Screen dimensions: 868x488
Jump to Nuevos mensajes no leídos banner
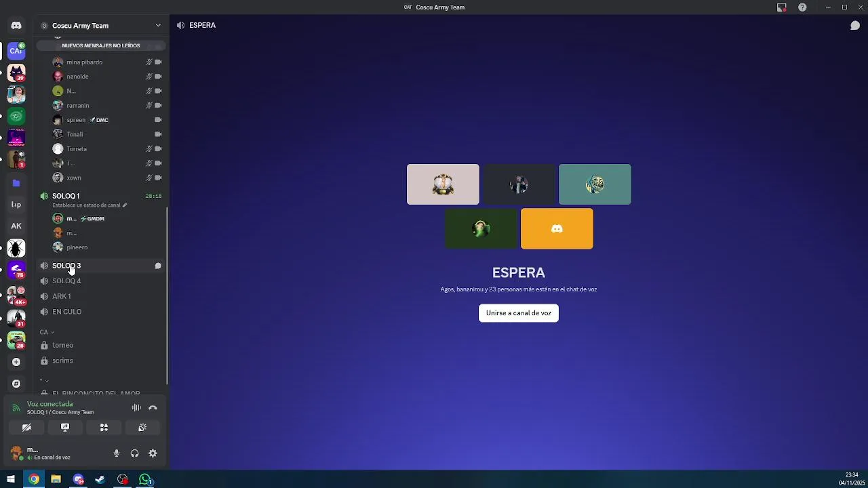pyautogui.click(x=101, y=45)
